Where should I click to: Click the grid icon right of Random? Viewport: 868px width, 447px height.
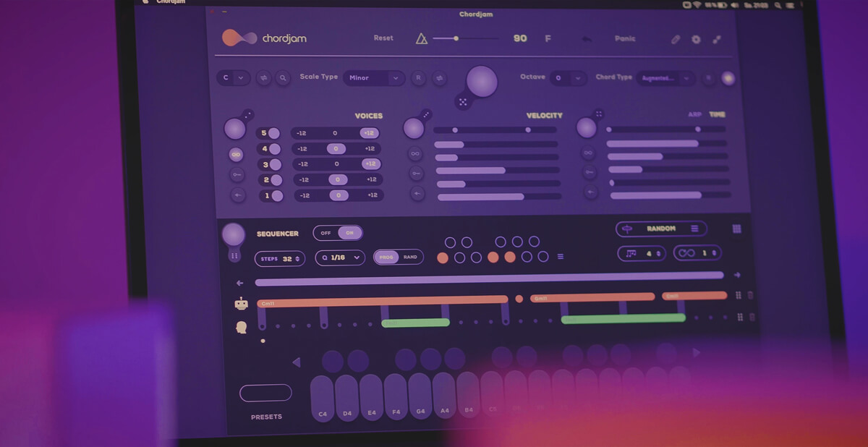point(736,229)
